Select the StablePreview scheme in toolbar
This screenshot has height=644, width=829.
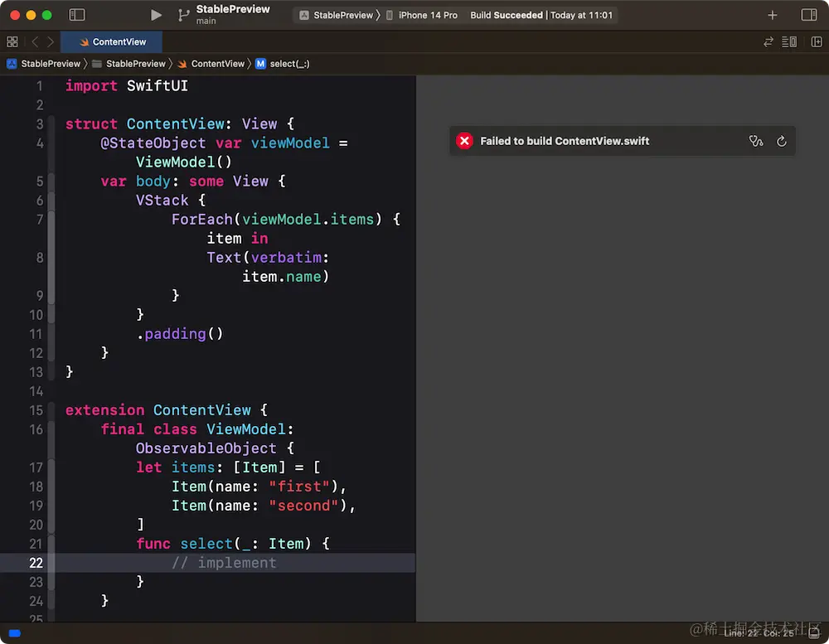pos(337,15)
